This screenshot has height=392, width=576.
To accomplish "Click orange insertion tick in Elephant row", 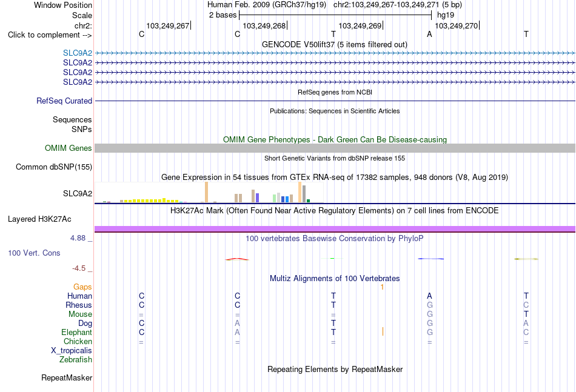I will click(383, 331).
